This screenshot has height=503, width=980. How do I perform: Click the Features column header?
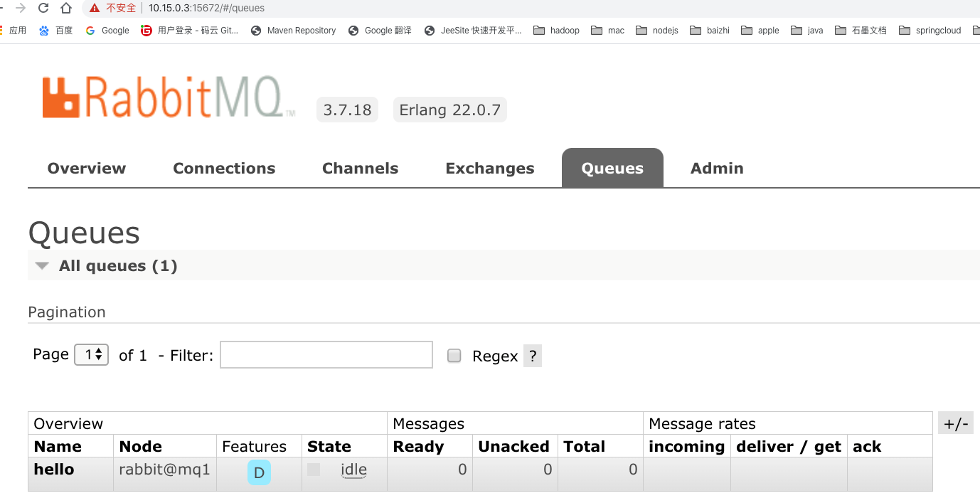click(x=254, y=447)
